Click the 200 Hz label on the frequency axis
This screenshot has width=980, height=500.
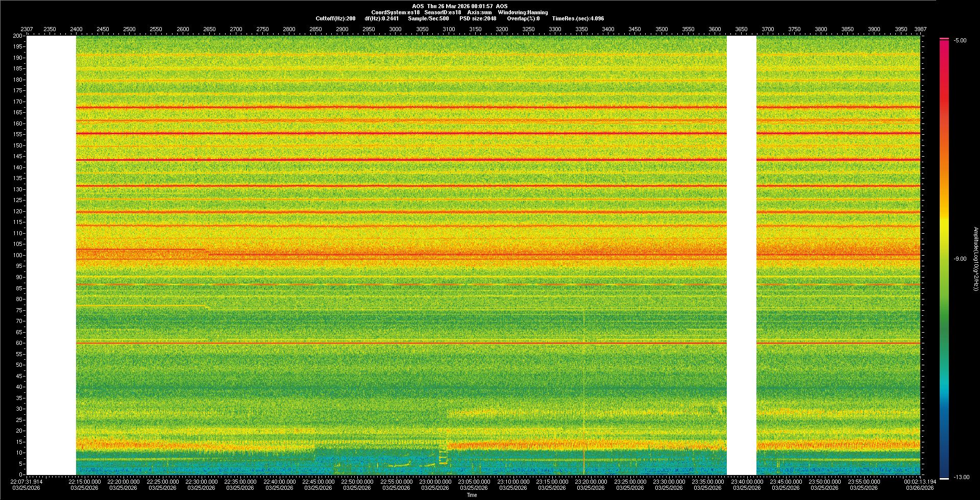17,36
